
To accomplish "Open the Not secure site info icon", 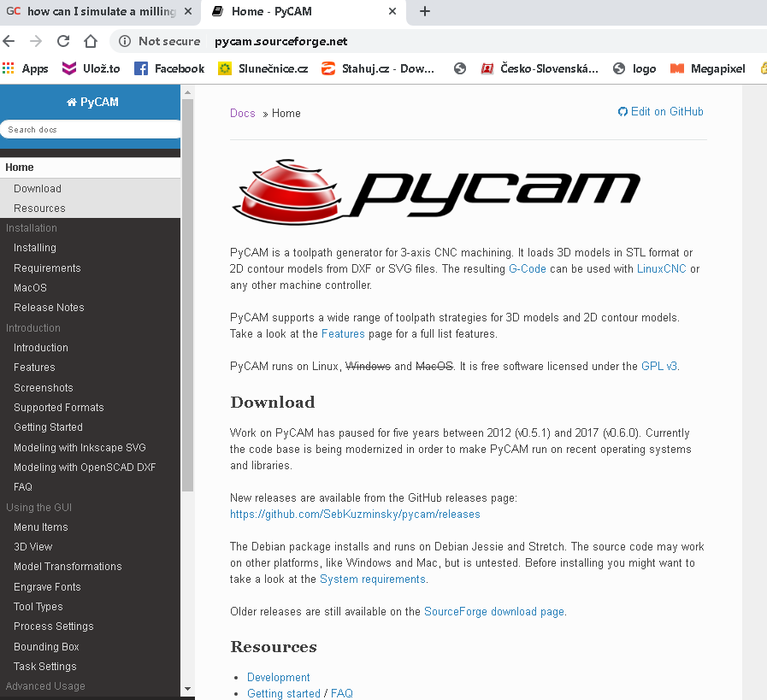I will pyautogui.click(x=125, y=41).
